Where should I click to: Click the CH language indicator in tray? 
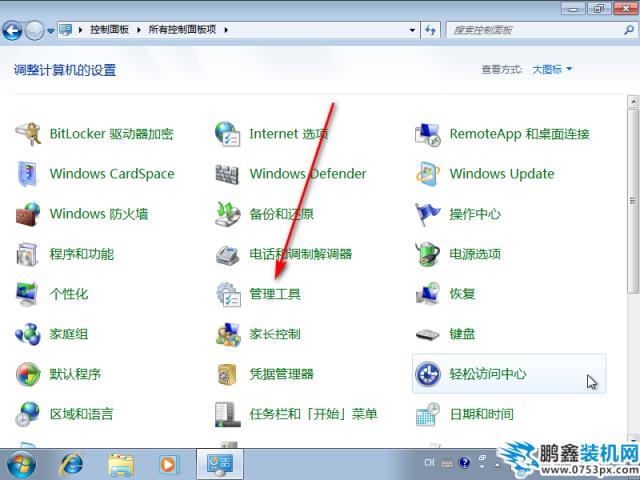[429, 462]
